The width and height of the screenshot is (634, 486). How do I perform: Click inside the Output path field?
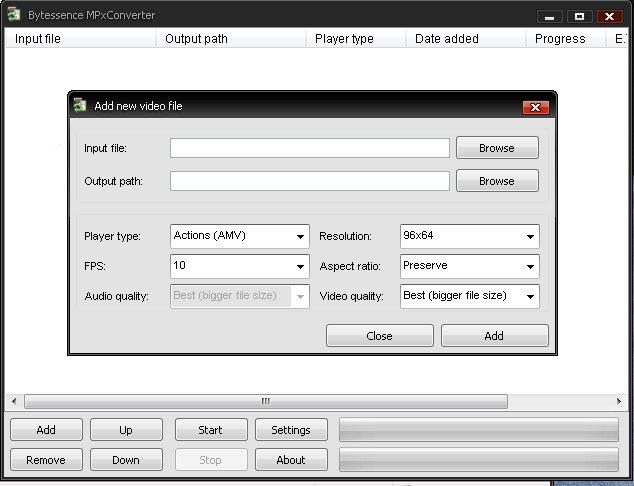tap(310, 181)
